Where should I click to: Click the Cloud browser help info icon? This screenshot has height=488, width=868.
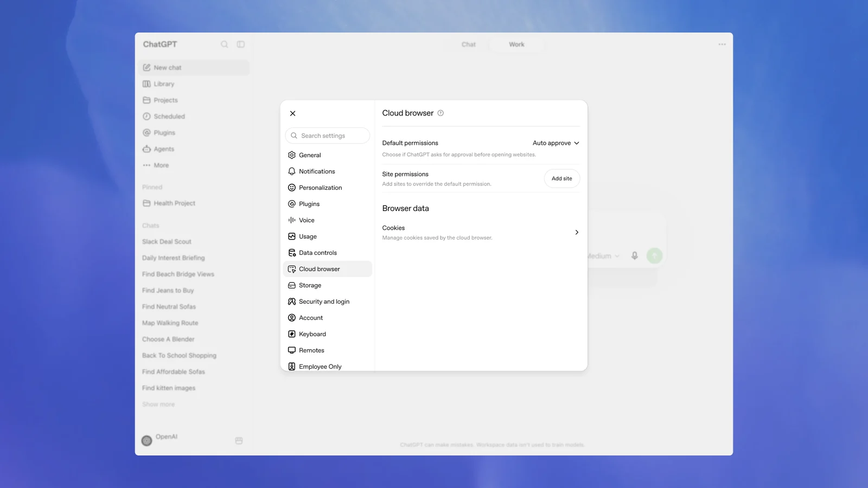click(441, 113)
